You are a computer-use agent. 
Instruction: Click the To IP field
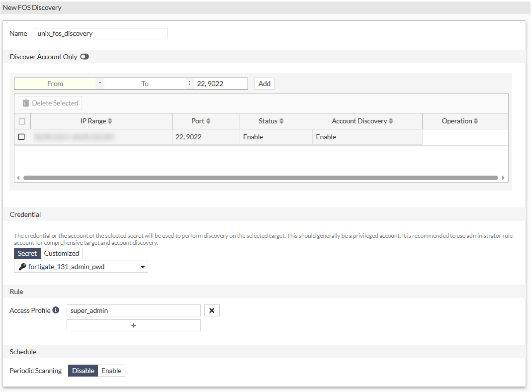[145, 84]
